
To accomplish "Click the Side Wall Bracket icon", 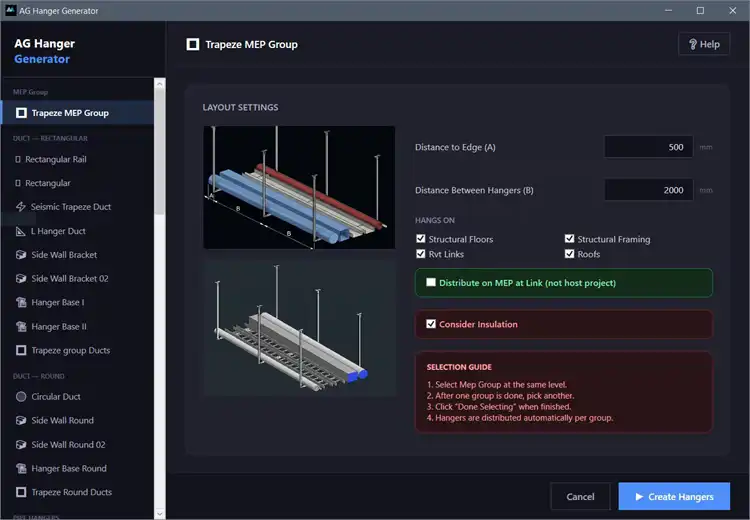I will pyautogui.click(x=21, y=254).
